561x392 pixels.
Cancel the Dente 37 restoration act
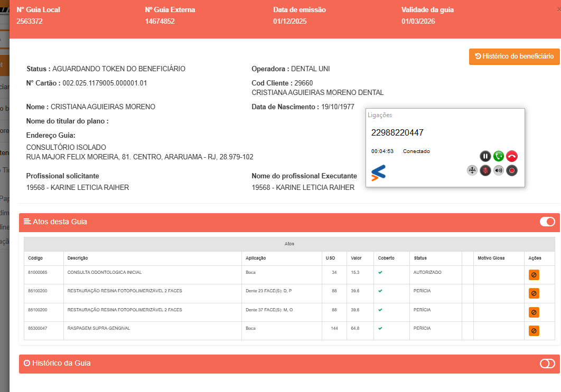coord(534,312)
